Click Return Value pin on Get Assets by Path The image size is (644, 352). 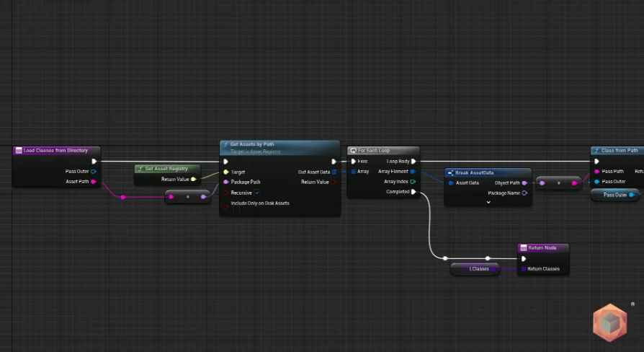click(x=334, y=182)
